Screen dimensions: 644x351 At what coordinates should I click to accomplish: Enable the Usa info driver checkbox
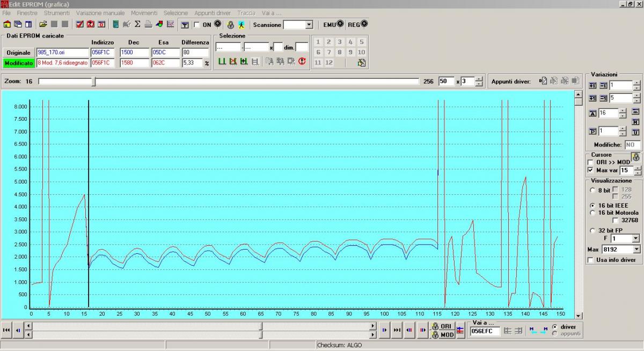(x=591, y=260)
